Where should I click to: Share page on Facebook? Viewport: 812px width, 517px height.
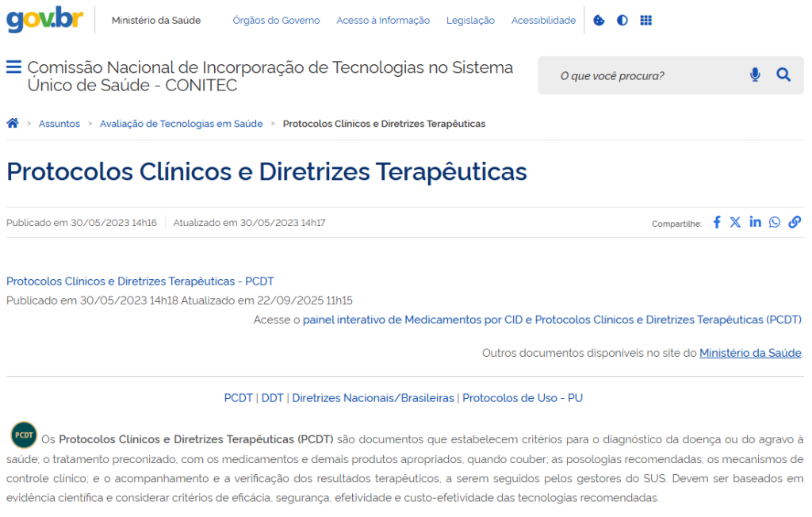pos(717,223)
